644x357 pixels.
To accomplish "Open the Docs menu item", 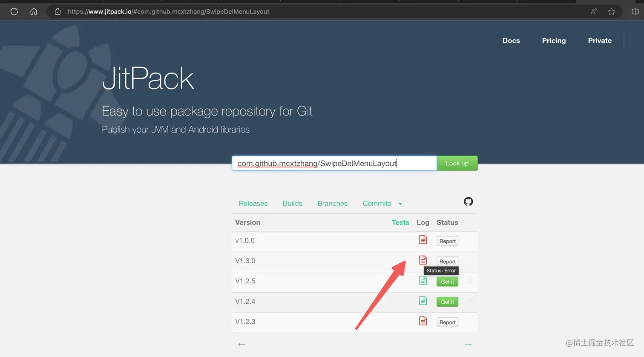I will click(x=511, y=40).
